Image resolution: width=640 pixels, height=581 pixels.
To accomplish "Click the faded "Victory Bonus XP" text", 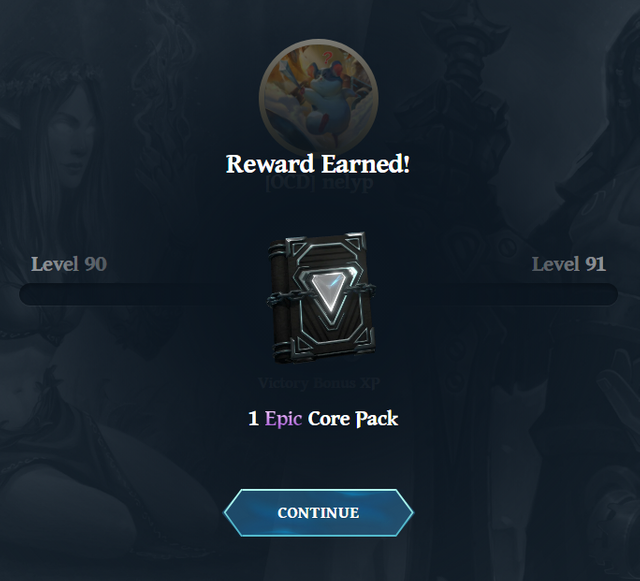I will [x=319, y=383].
